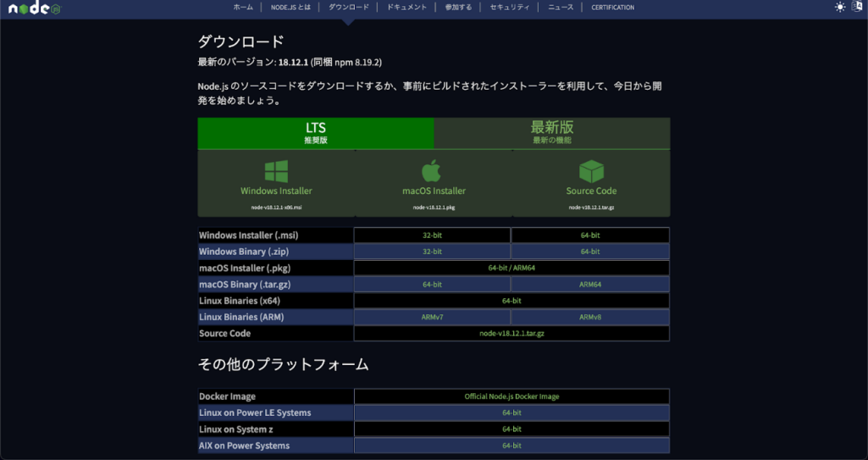Click 64-bit for macOS Binary (.tar.gz)
The height and width of the screenshot is (460, 868).
[x=433, y=284]
